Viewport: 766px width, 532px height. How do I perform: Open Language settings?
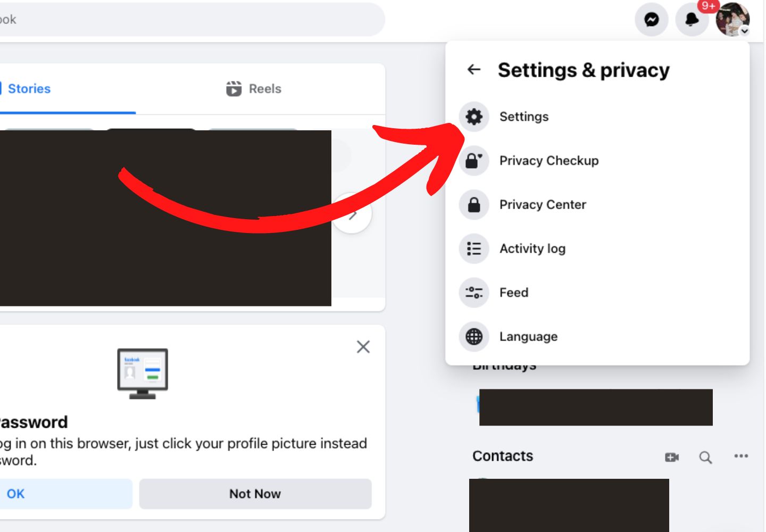(x=597, y=337)
